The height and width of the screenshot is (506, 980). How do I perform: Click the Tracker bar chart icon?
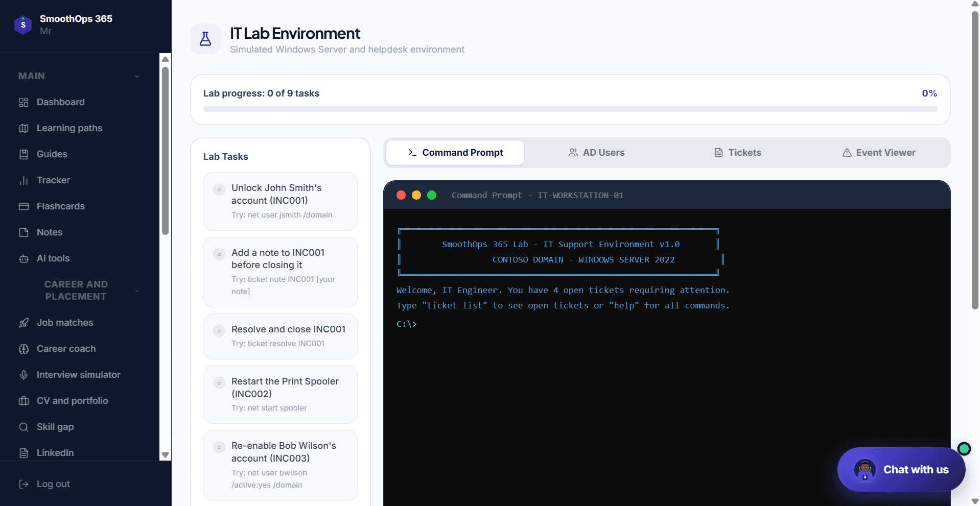24,180
